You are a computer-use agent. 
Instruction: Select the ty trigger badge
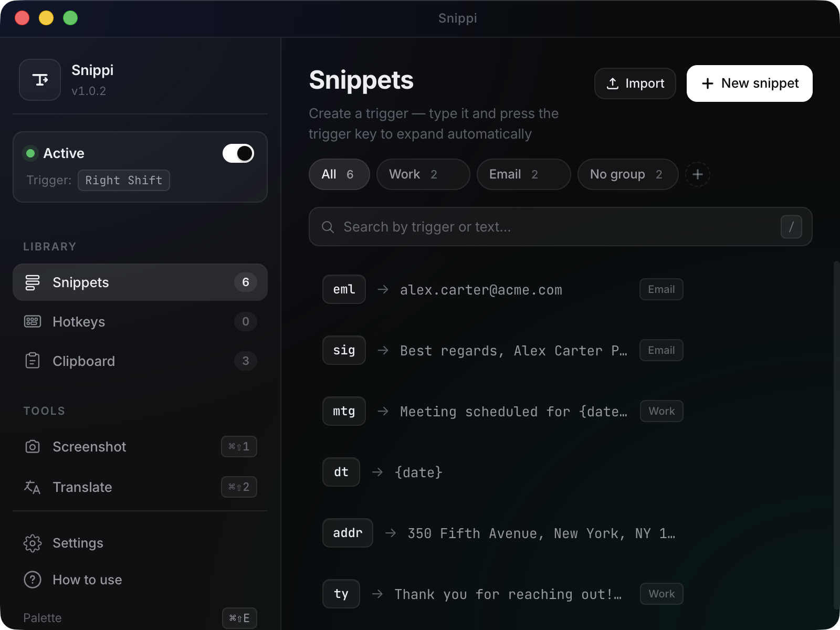point(341,594)
